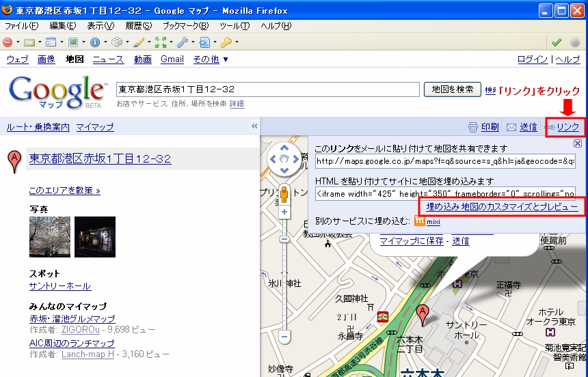The height and width of the screenshot is (377, 588).
Task: Click the このエリアを散策 link
Action: [x=64, y=191]
